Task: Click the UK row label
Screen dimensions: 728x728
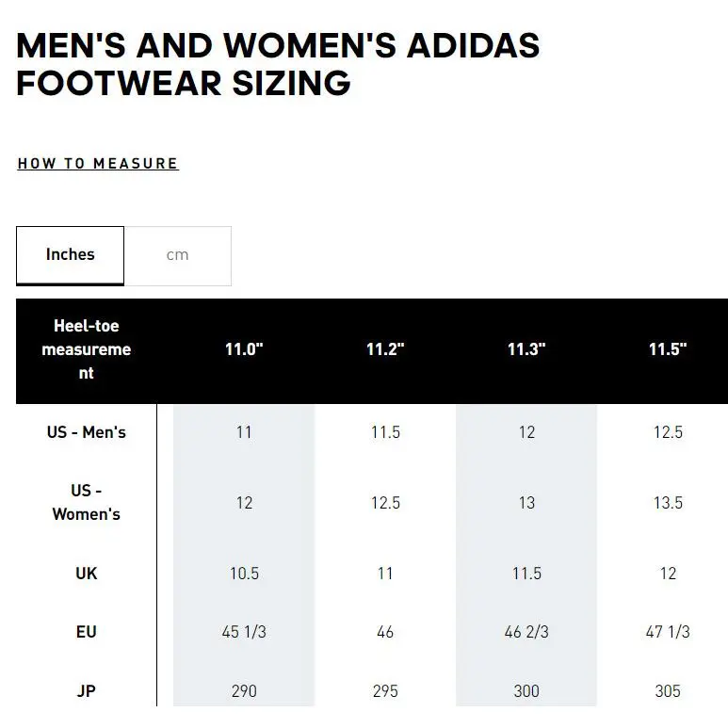Action: (x=87, y=574)
